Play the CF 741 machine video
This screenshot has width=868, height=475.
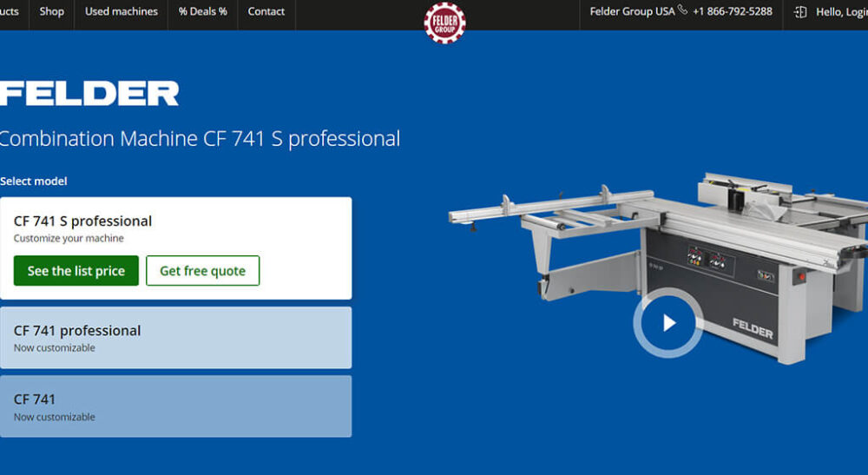(x=668, y=323)
